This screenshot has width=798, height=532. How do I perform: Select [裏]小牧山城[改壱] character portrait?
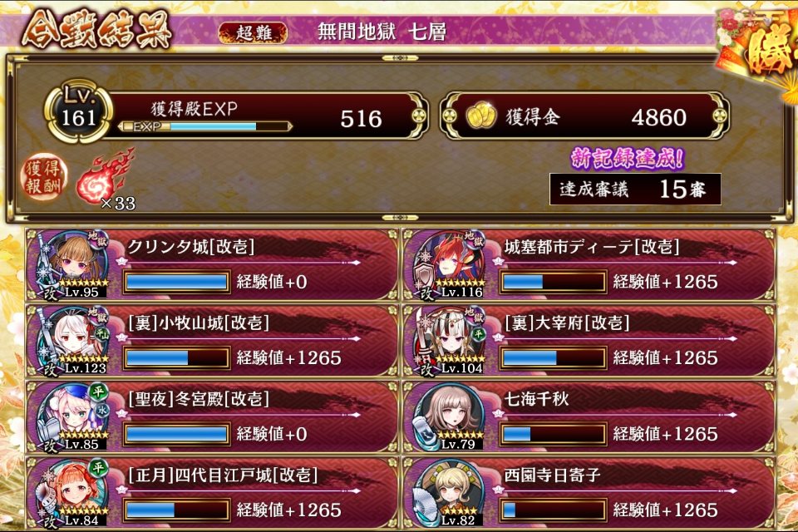point(70,341)
